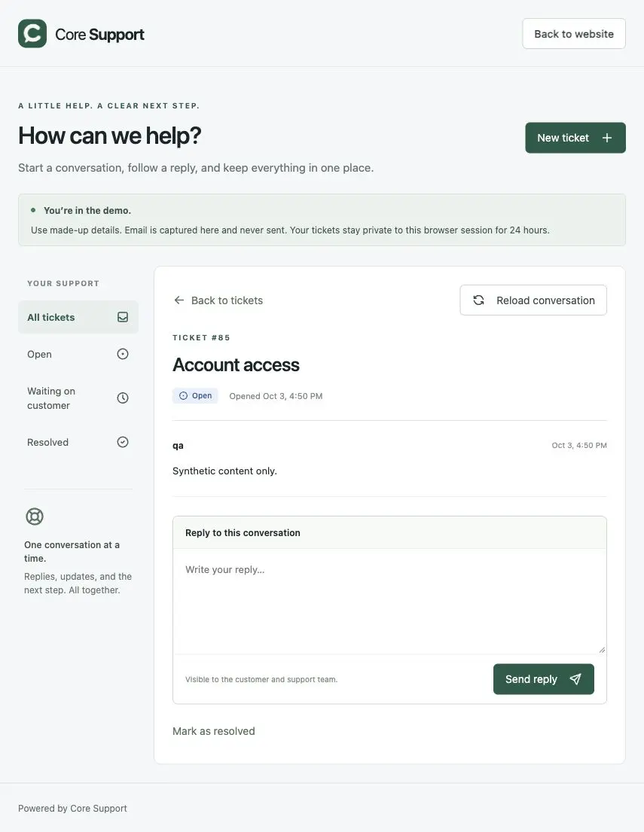Send reply to the conversation
The image size is (644, 832).
(x=544, y=679)
